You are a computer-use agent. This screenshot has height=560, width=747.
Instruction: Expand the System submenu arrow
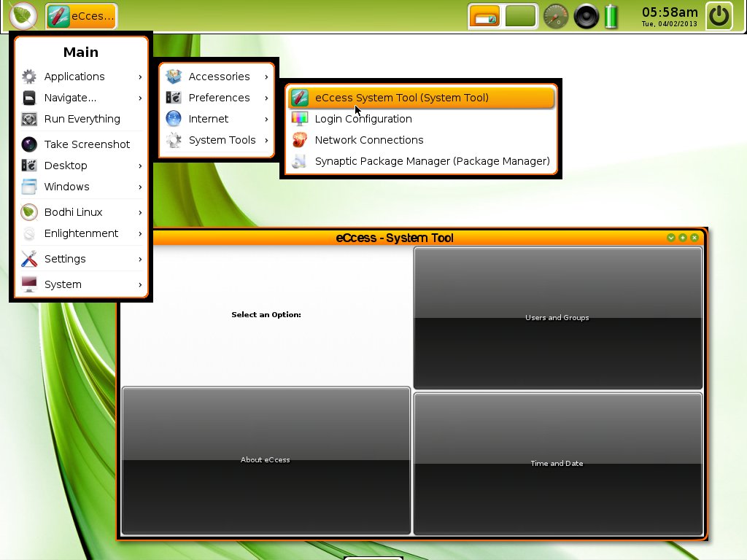click(140, 285)
